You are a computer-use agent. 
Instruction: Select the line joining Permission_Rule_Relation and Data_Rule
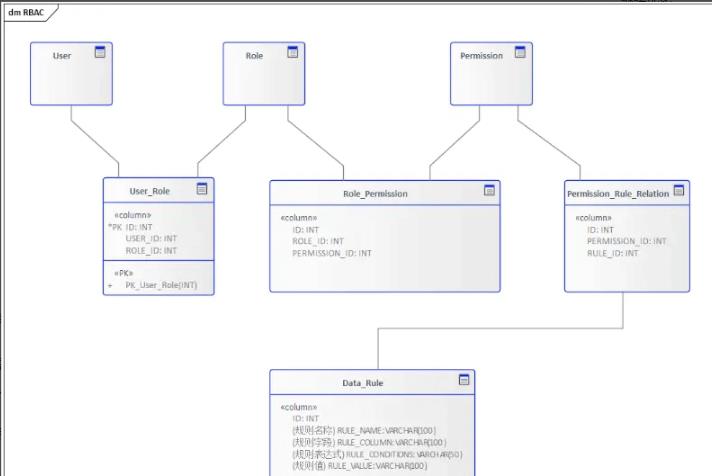point(500,328)
